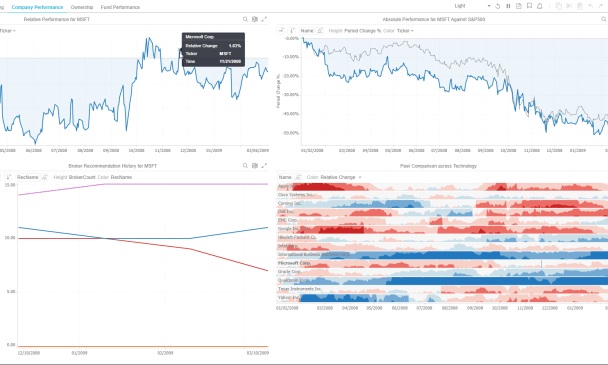
Task: Click the timestamped document icon in top toolbar
Action: pos(519,6)
